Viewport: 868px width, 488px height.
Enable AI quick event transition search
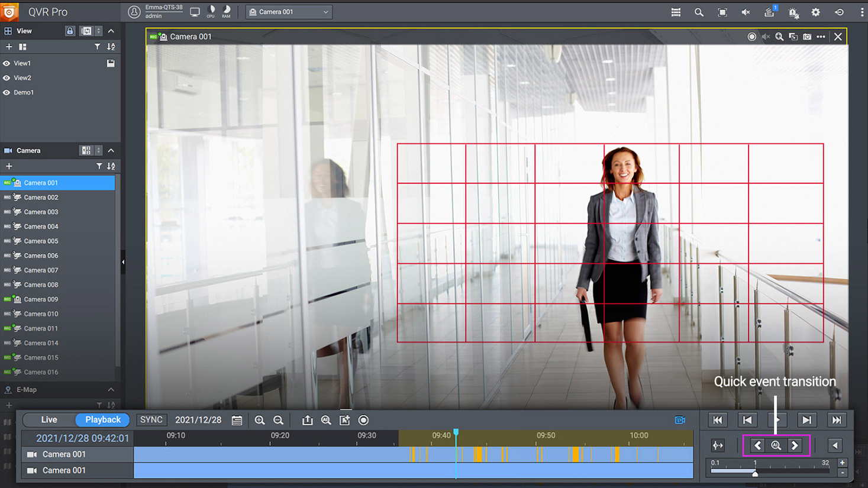776,445
